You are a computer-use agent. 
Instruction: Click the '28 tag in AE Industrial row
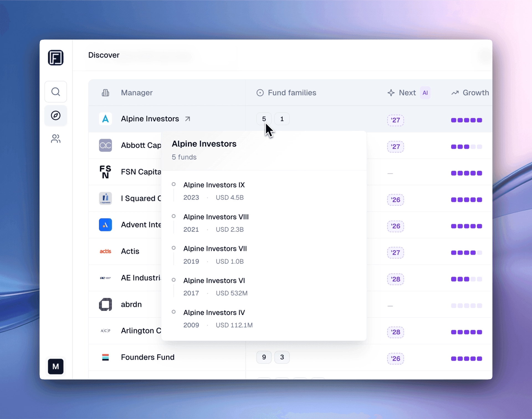coord(395,279)
